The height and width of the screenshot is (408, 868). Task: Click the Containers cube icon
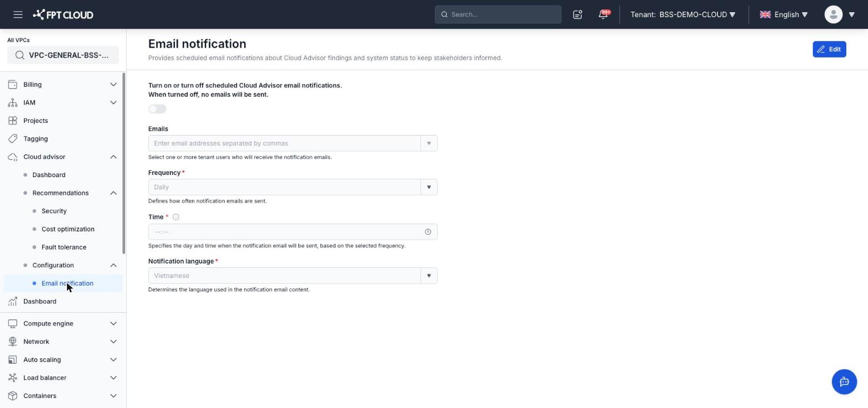click(x=13, y=396)
